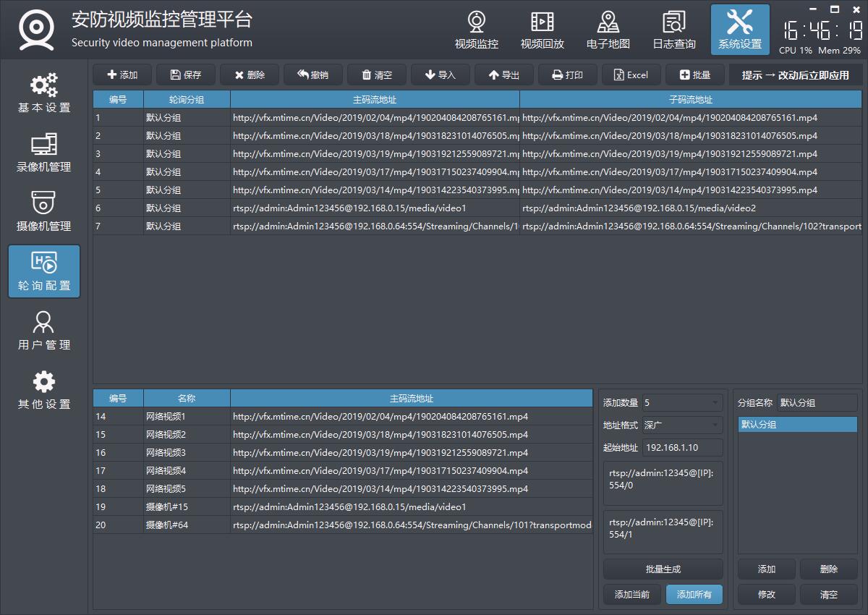Open 基本设置 basic settings
This screenshot has width=868, height=615.
[x=44, y=93]
